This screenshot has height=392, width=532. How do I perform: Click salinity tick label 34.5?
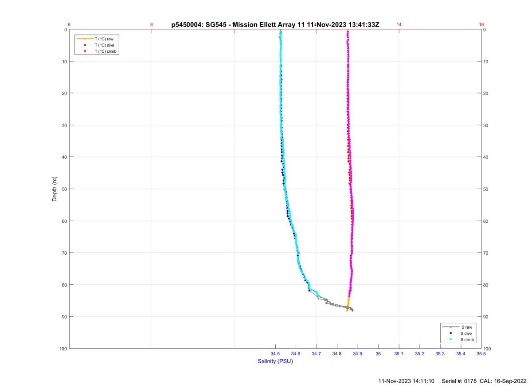(275, 353)
